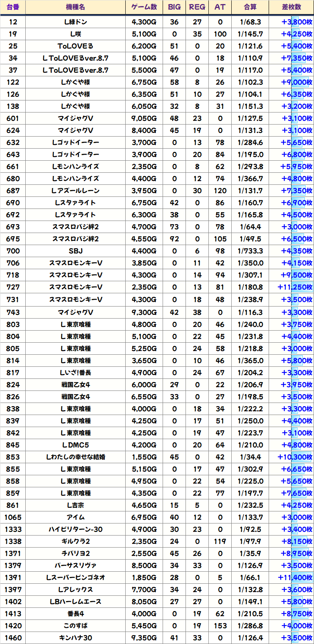Select the 9,300G game count
The image size is (314, 644).
144,312
